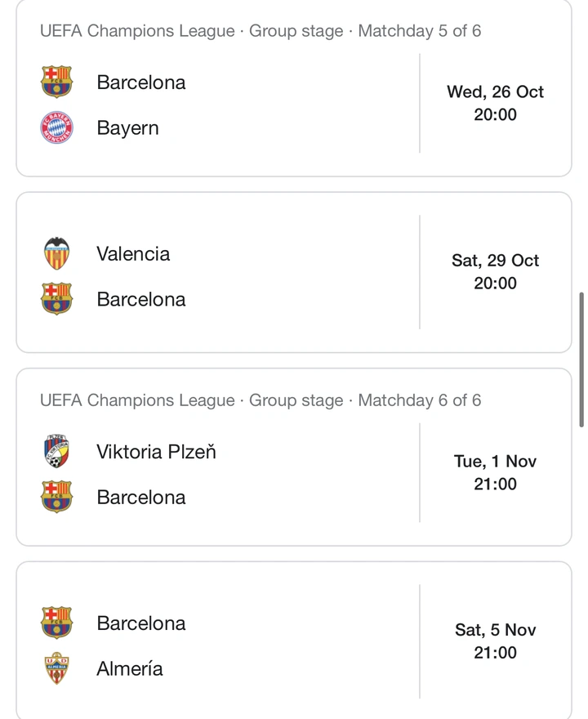This screenshot has width=588, height=719.
Task: Click the Viktoria Plzeň club logo
Action: click(56, 451)
